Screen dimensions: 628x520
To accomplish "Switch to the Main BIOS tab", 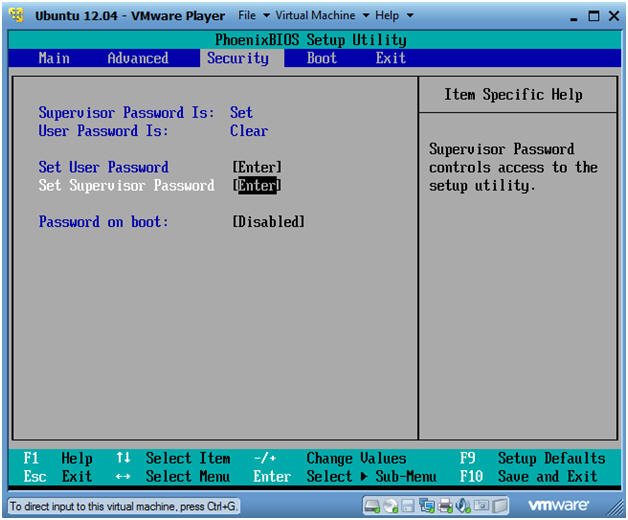I will click(54, 58).
